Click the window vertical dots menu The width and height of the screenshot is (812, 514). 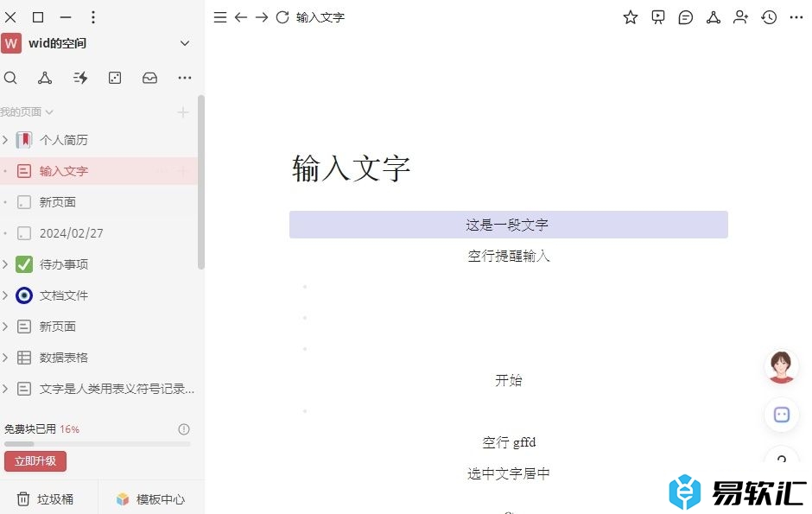click(93, 17)
